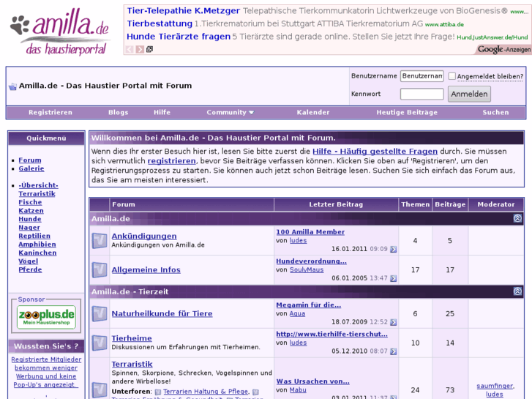This screenshot has height=399, width=532.
Task: Open the Allgemeine Infos forum
Action: [x=146, y=269]
